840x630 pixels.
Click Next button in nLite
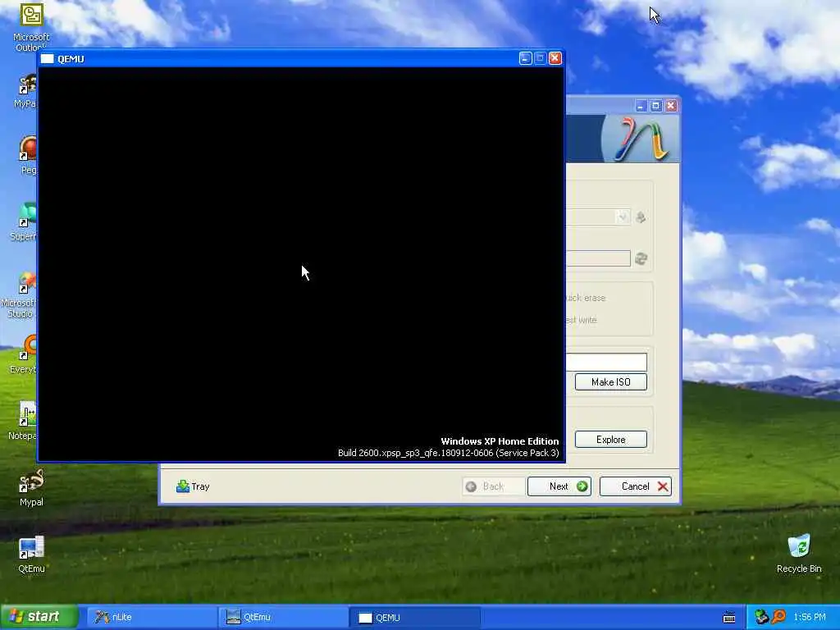click(559, 486)
